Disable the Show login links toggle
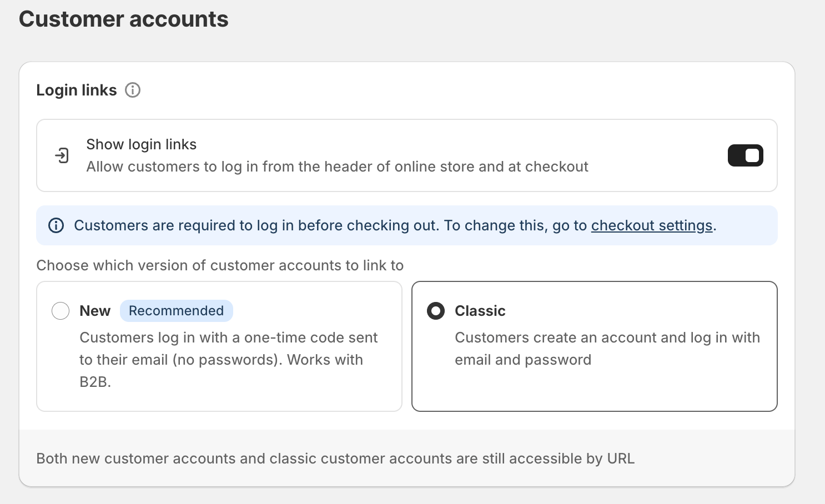 tap(745, 155)
